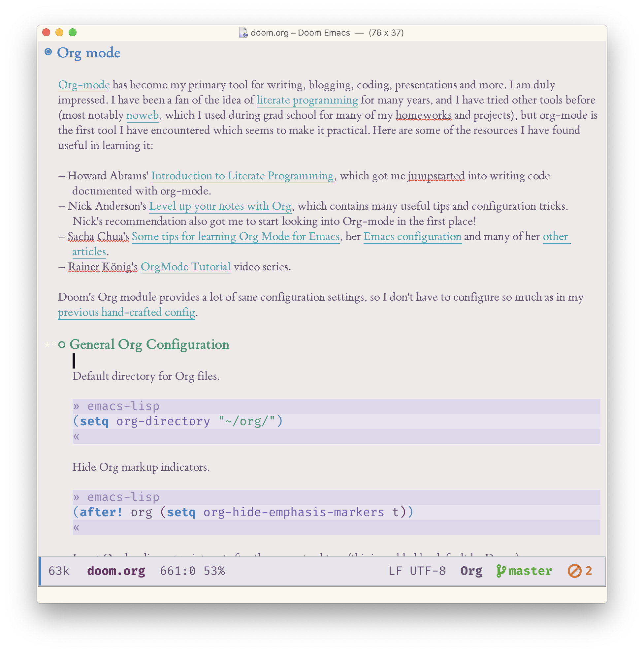Click the 661:0 53% position indicator
Viewport: 644px width, 652px height.
(192, 571)
